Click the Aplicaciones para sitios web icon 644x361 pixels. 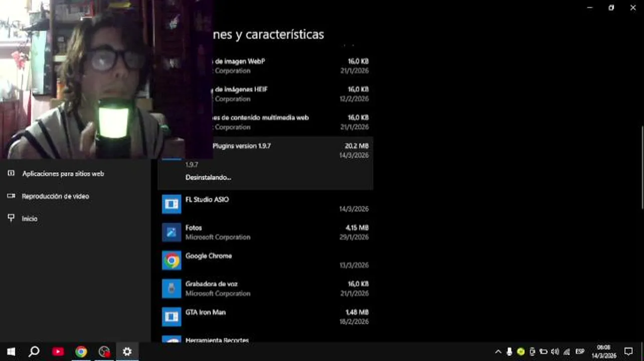[x=11, y=173]
